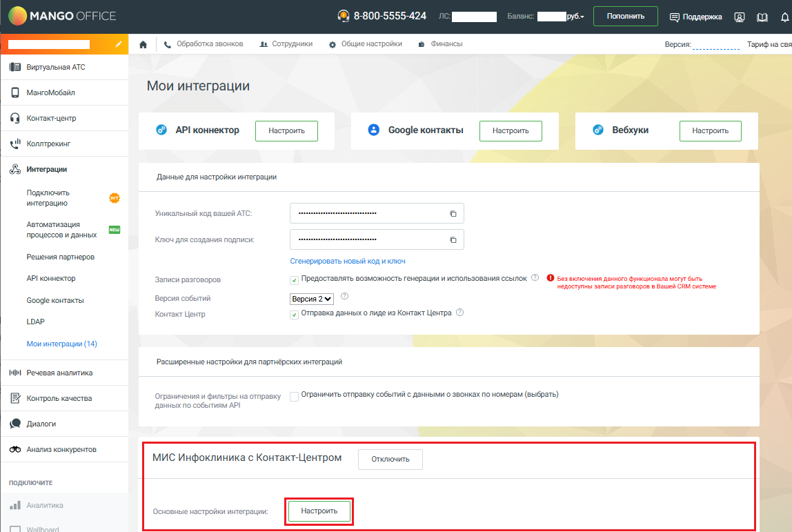Screen dimensions: 792x532
Task: Open Google контакты sidebar submenu item
Action: 55,301
